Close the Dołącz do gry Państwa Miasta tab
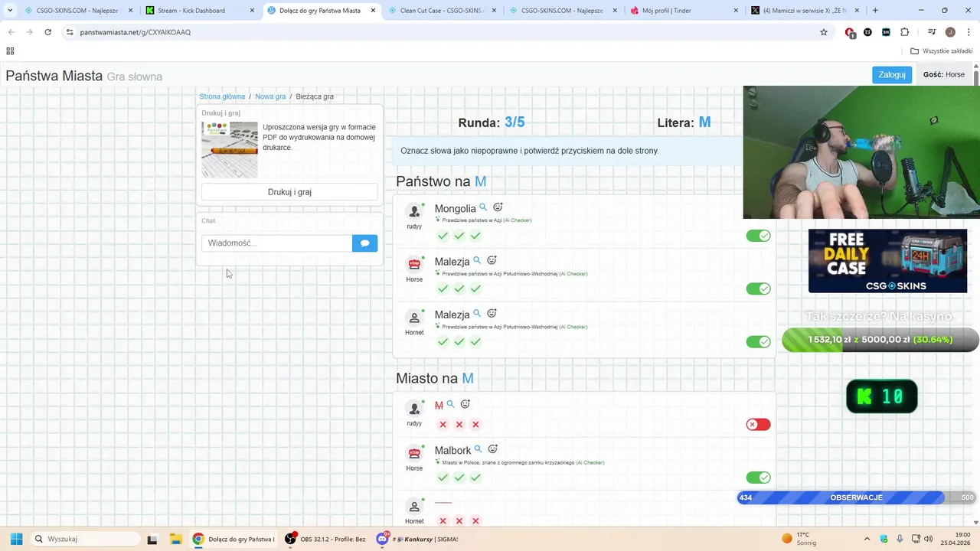Screen dimensions: 980x551 [x=373, y=11]
